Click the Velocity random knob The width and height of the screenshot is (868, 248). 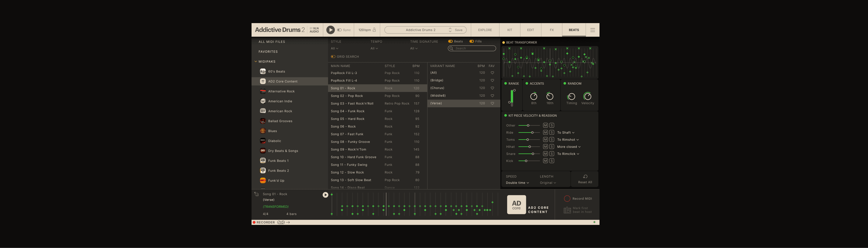pos(587,96)
